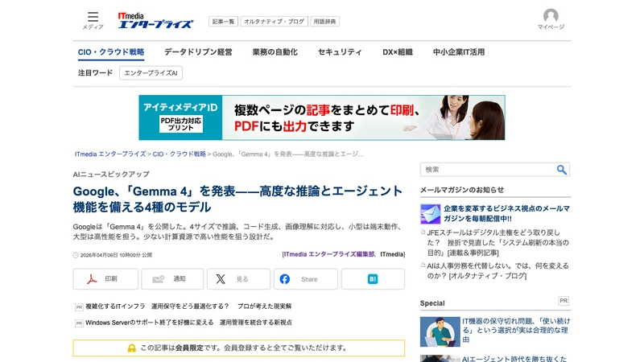Open the 記事一覧 button
The width and height of the screenshot is (644, 362).
click(x=224, y=22)
